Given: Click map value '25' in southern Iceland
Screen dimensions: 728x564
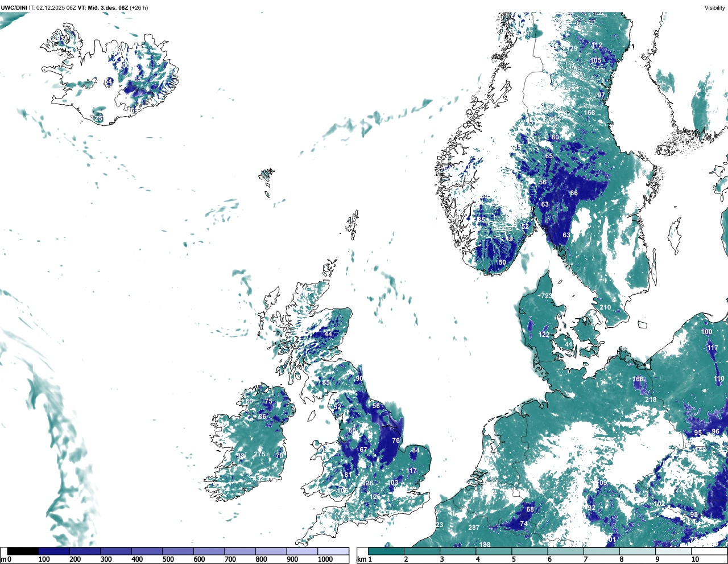Looking at the screenshot, I should (x=98, y=118).
